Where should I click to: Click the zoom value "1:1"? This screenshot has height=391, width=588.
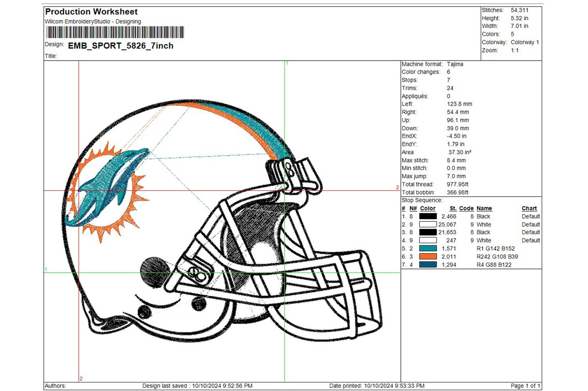pos(515,51)
